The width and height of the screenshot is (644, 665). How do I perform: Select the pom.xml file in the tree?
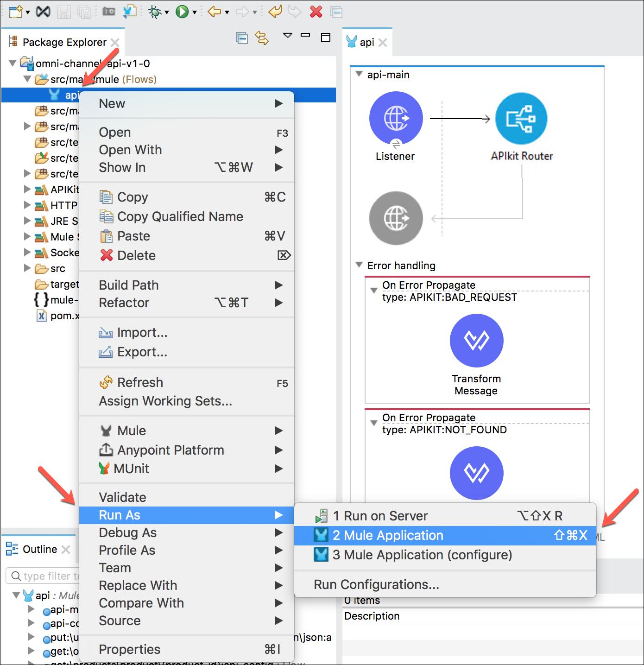[x=57, y=316]
